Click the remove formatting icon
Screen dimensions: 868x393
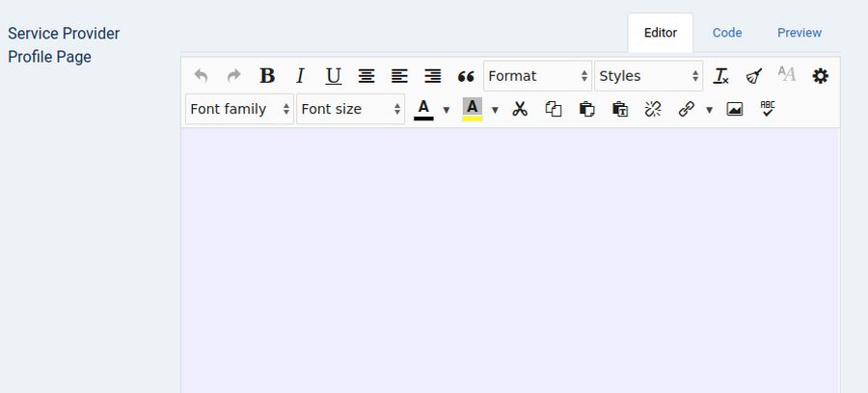(721, 76)
